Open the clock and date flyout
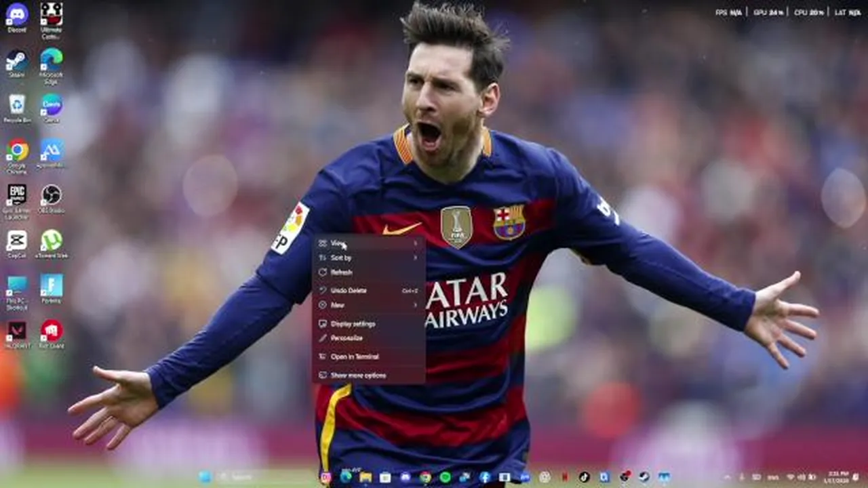The height and width of the screenshot is (488, 868). pos(837,477)
